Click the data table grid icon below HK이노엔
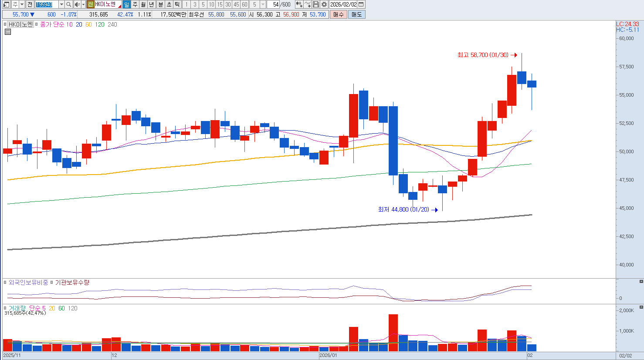This screenshot has width=644, height=360. coord(8,32)
